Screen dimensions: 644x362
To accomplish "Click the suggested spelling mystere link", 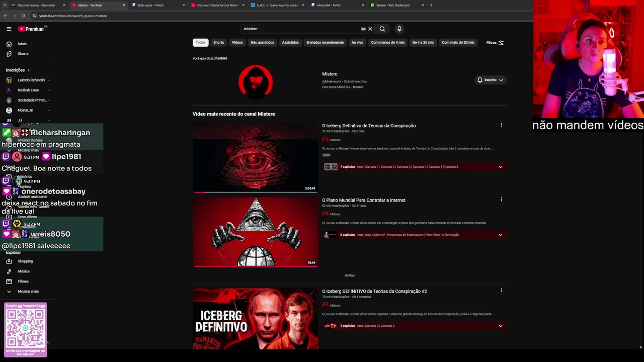I will coord(221,58).
